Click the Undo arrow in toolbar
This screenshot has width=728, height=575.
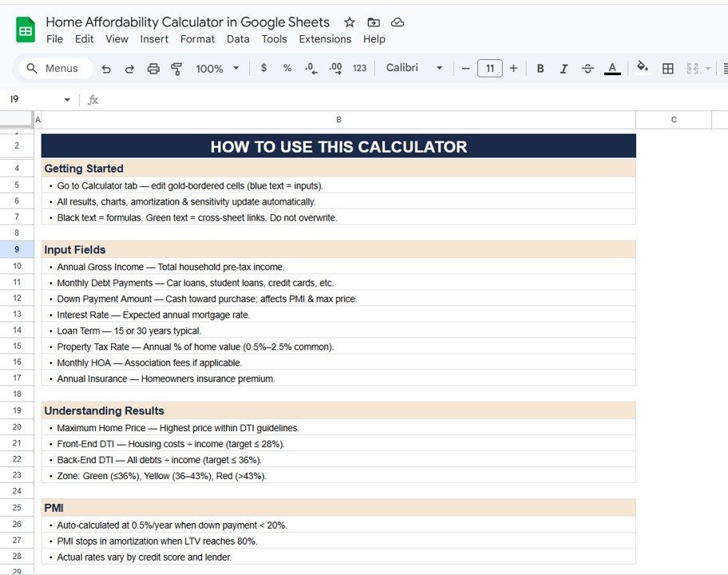(106, 69)
